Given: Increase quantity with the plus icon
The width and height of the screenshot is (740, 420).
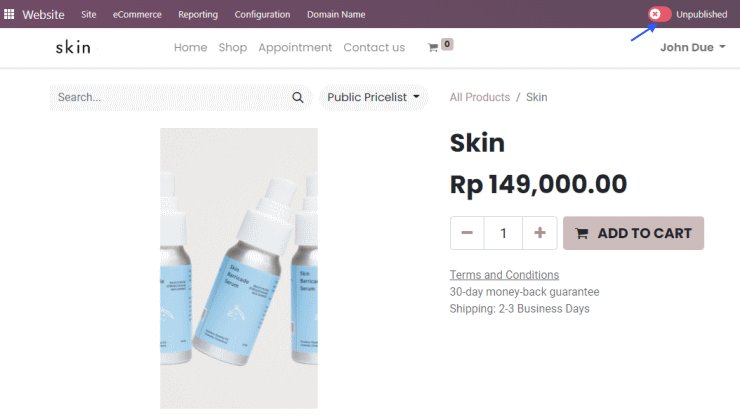Looking at the screenshot, I should (x=540, y=233).
